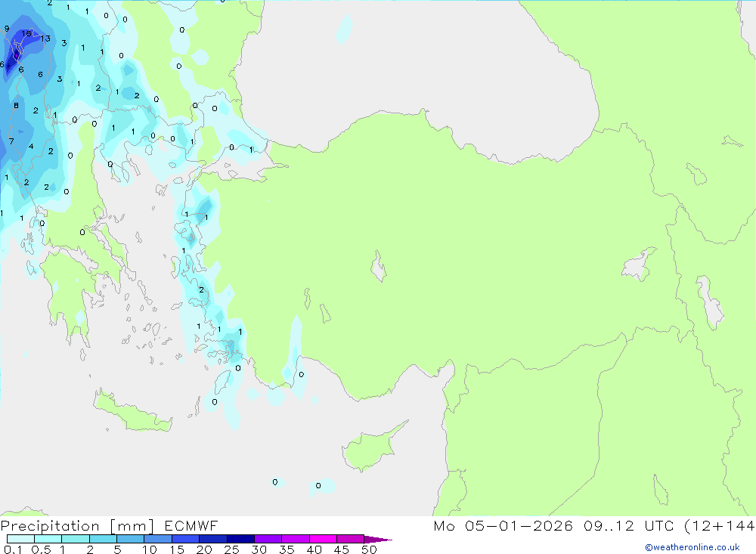Click the legend label '30'
This screenshot has width=756, height=554.
pyautogui.click(x=259, y=549)
